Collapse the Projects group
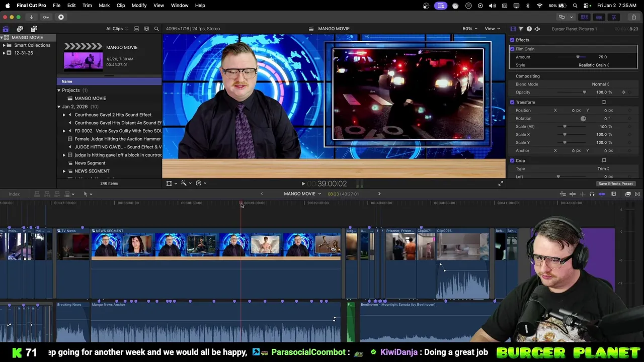This screenshot has width=644, height=362. 59,90
